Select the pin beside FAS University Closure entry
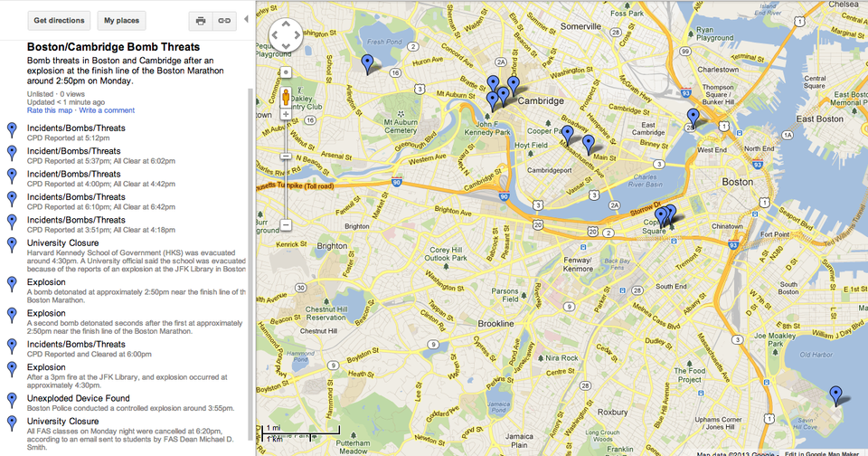 (x=12, y=423)
